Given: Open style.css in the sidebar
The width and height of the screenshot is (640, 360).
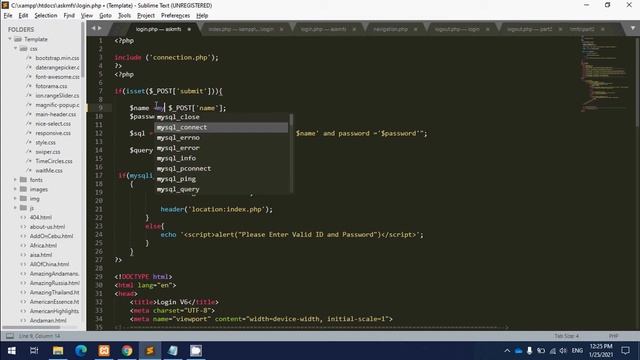Looking at the screenshot, I should 45,142.
